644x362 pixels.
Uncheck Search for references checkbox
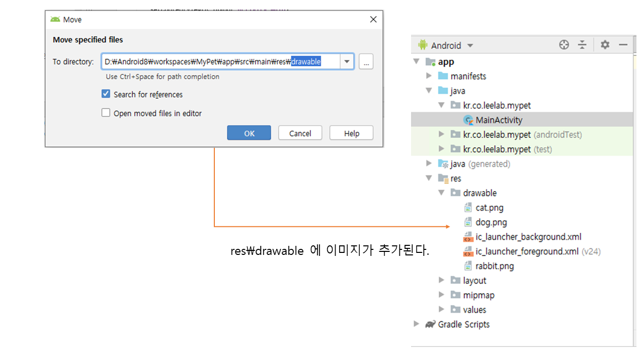click(x=106, y=94)
